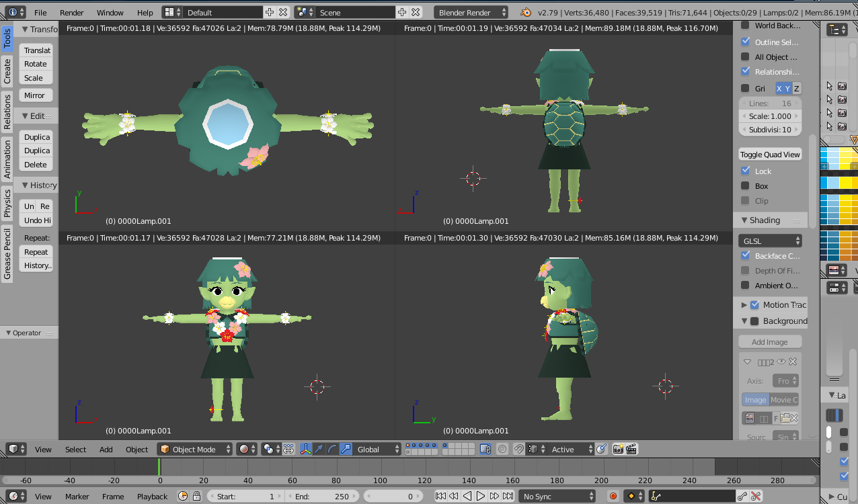Viewport: 858px width, 504px height.
Task: Select the translate manipulator arrow icon
Action: point(319,449)
